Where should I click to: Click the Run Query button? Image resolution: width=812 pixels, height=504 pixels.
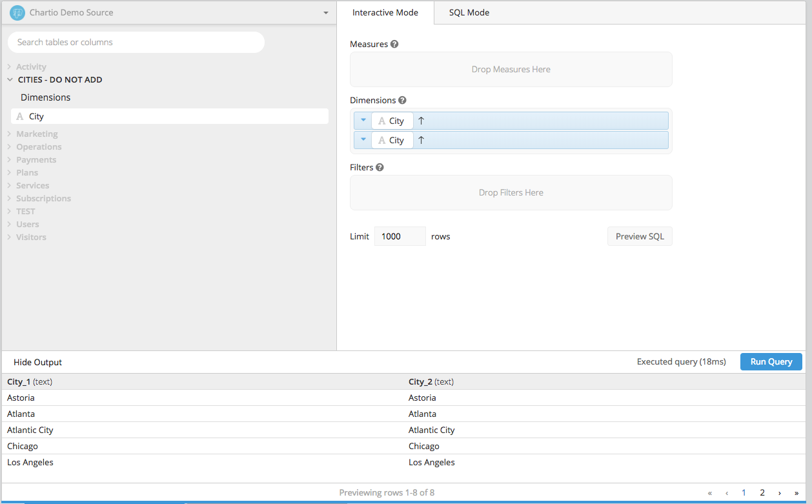[771, 362]
